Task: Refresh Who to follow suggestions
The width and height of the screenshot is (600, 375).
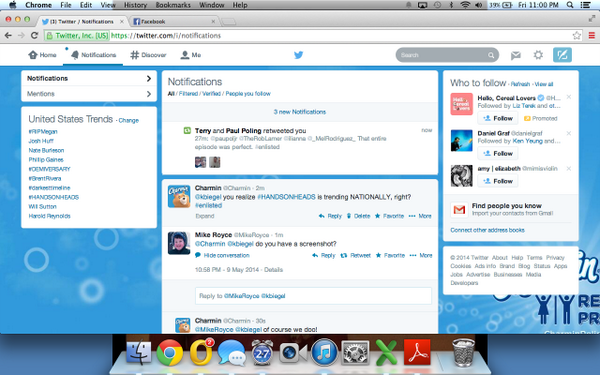Action: [520, 85]
